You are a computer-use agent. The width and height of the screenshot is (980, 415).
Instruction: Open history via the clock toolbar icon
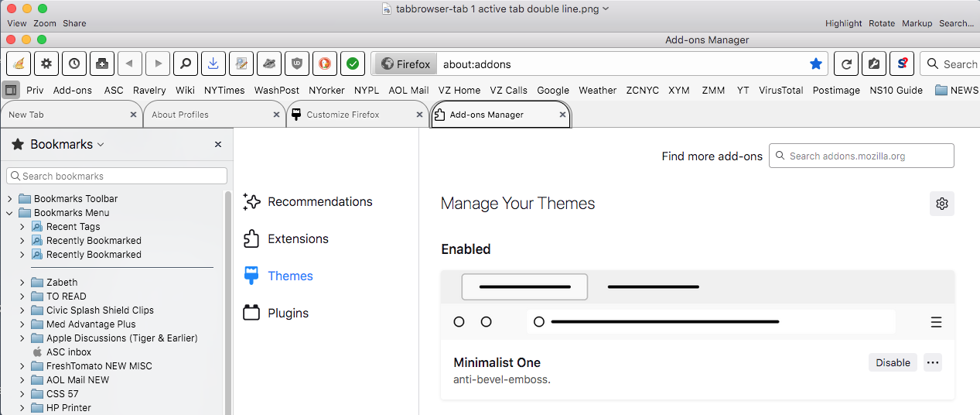74,63
